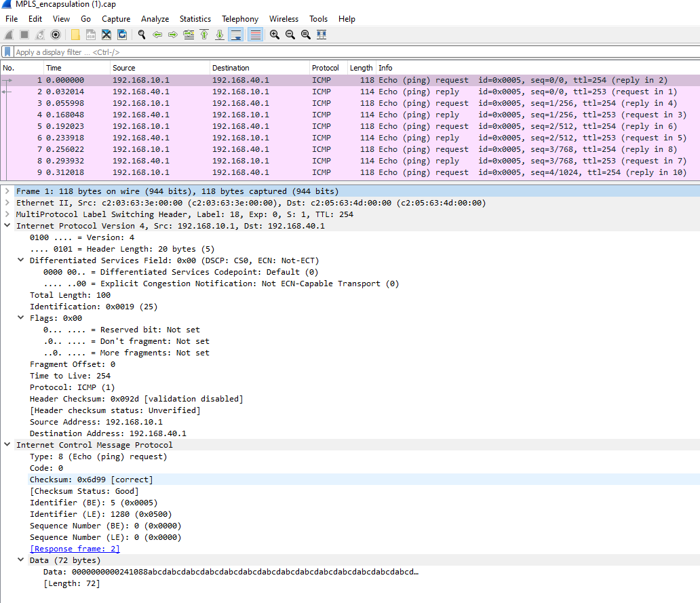Go to the first packet using arrow icon
Image resolution: width=700 pixels, height=603 pixels.
pyautogui.click(x=205, y=35)
